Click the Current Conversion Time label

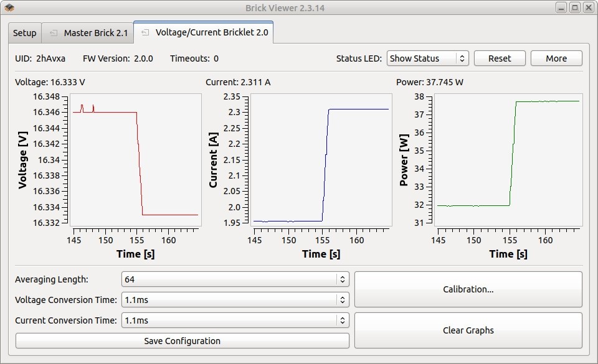tap(66, 320)
